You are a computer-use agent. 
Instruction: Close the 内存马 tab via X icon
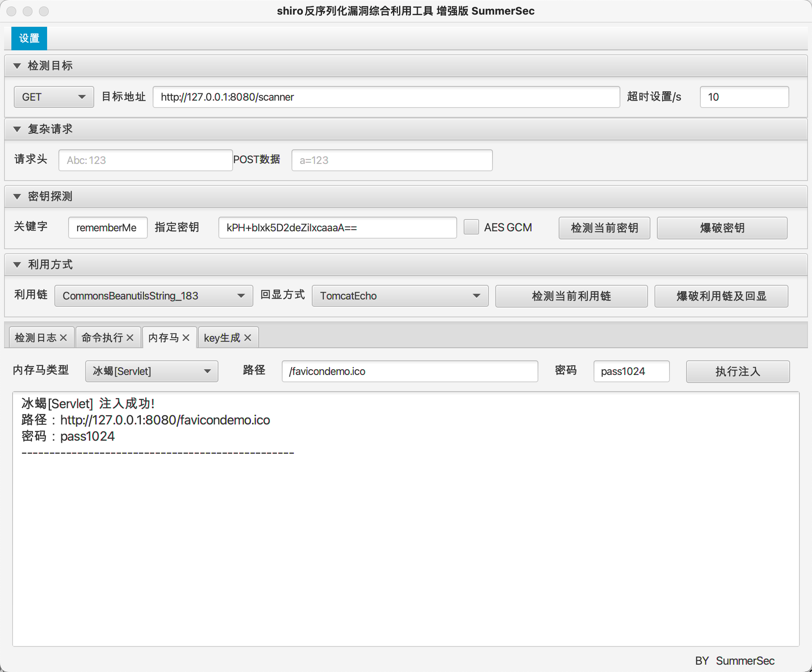(x=186, y=338)
